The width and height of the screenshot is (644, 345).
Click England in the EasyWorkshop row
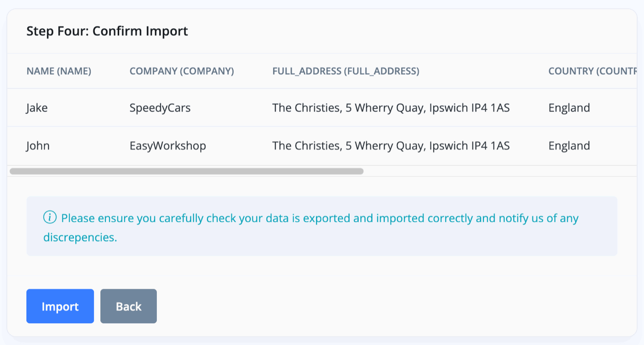coord(569,146)
